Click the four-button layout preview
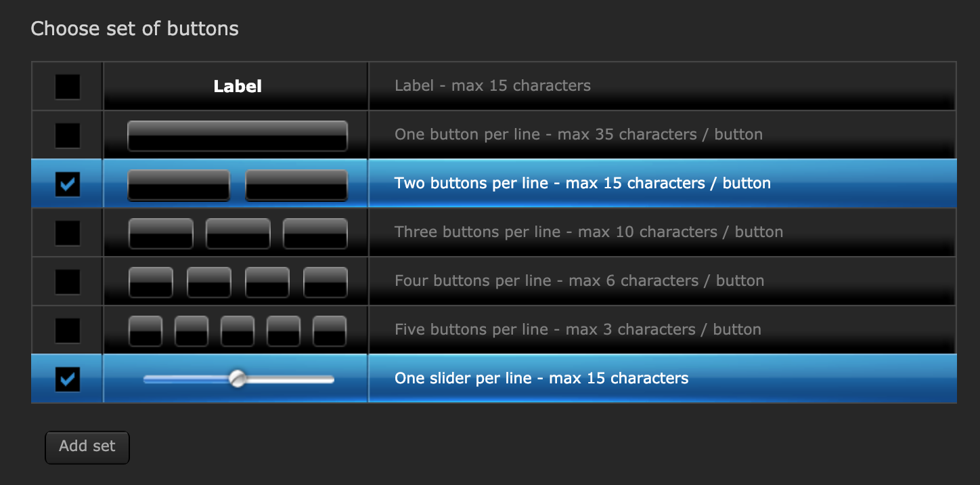 click(x=238, y=282)
